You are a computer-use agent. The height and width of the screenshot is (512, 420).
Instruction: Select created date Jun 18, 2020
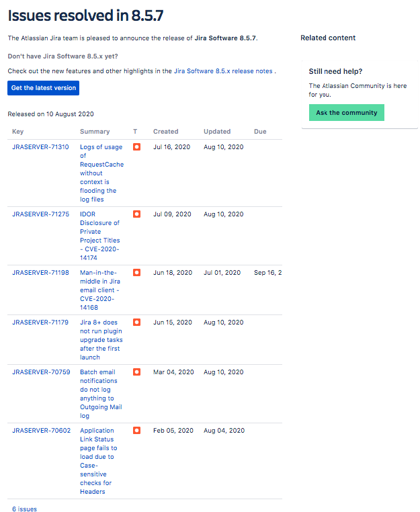click(173, 272)
